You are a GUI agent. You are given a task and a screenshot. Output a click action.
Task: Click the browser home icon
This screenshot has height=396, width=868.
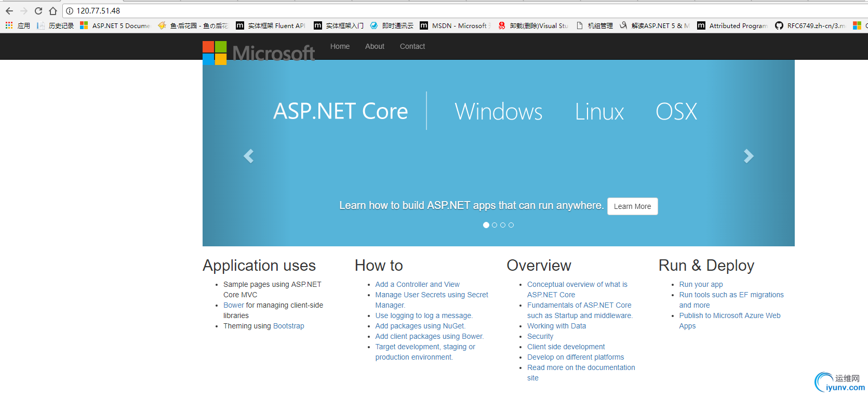pos(53,11)
